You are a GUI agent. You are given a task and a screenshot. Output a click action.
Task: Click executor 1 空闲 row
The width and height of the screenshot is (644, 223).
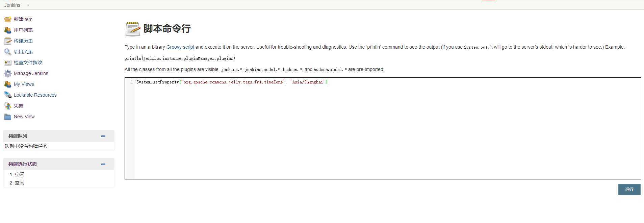[59, 174]
